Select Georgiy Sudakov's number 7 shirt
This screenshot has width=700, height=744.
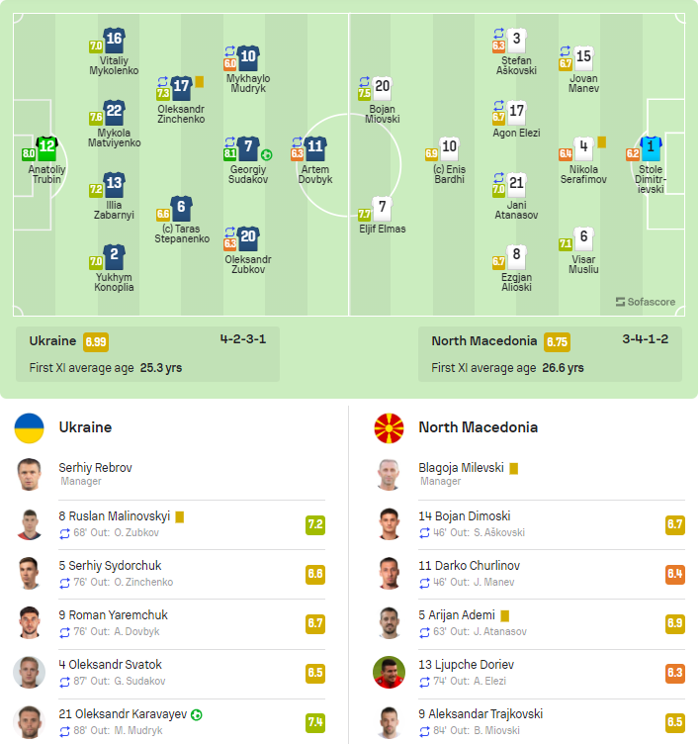click(x=248, y=148)
